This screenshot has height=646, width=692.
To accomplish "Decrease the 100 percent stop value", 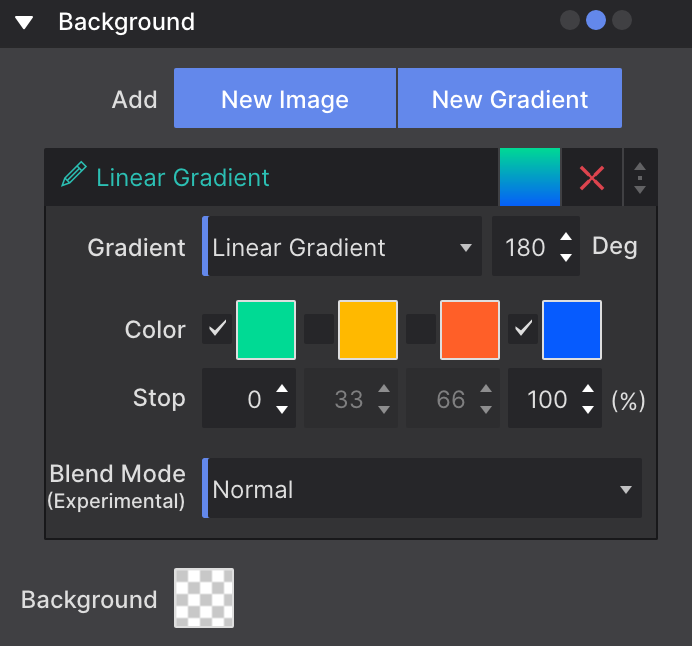I will tap(588, 409).
